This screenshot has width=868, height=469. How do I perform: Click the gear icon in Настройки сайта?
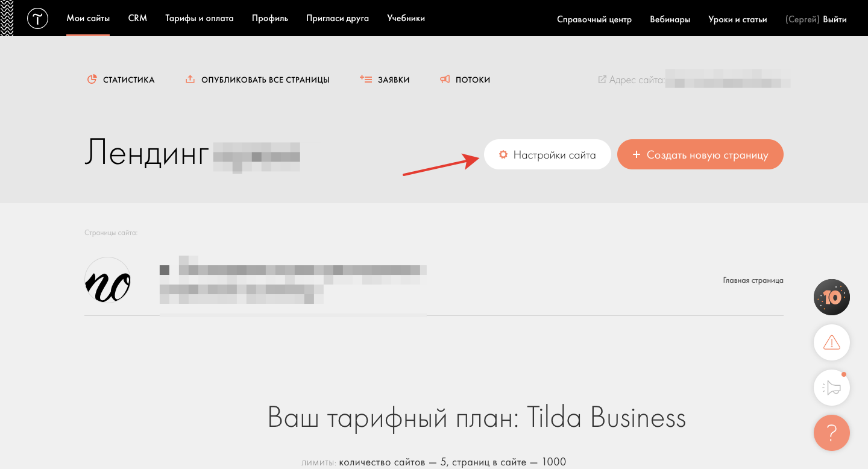(503, 155)
